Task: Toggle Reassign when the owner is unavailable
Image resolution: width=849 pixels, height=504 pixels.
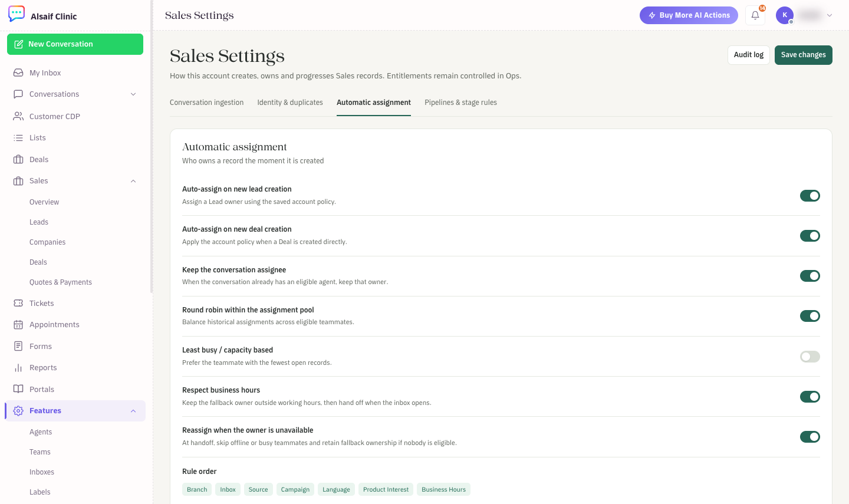Action: click(810, 437)
